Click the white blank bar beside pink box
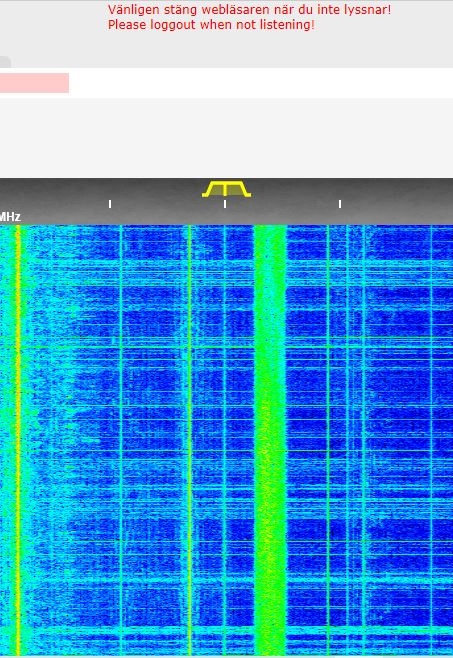The image size is (453, 658). pos(261,83)
